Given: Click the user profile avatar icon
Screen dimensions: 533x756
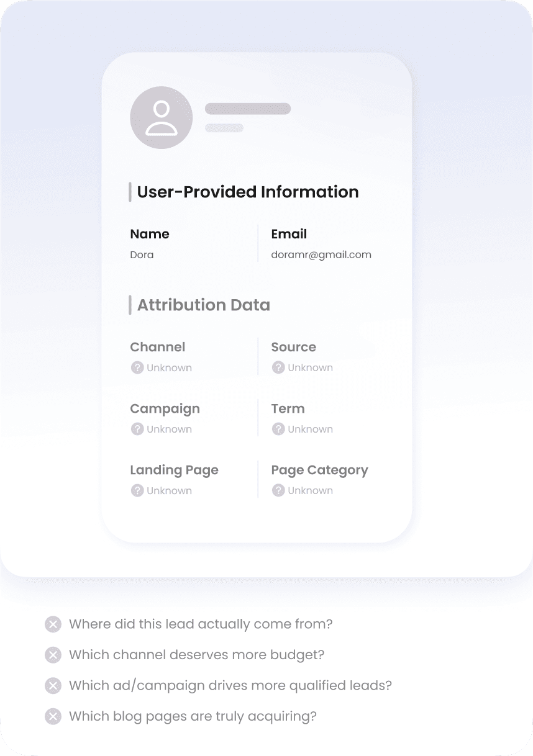Looking at the screenshot, I should pyautogui.click(x=161, y=118).
